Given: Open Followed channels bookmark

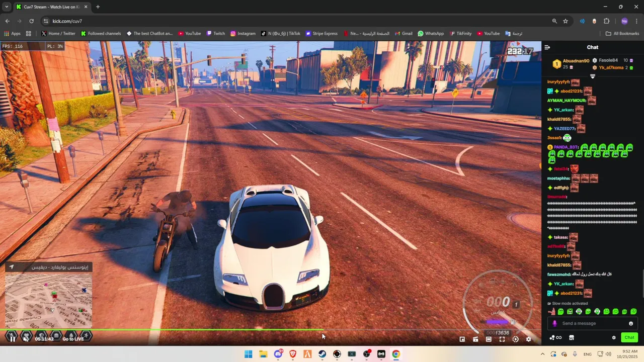Looking at the screenshot, I should click(101, 34).
